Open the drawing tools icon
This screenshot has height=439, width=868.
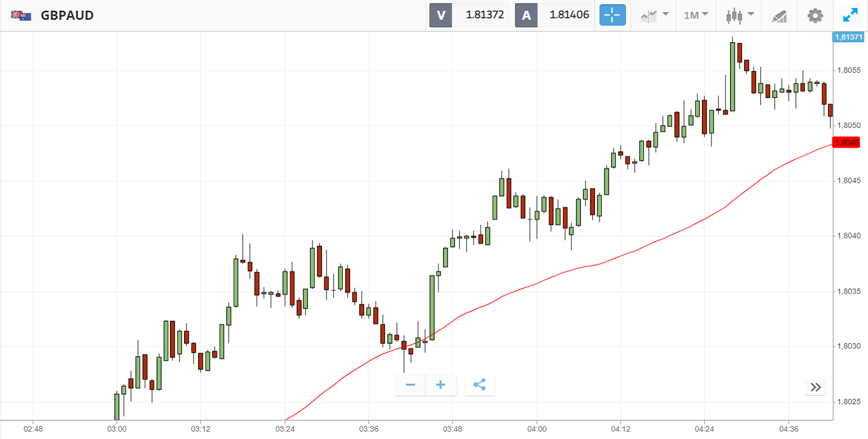tap(779, 16)
